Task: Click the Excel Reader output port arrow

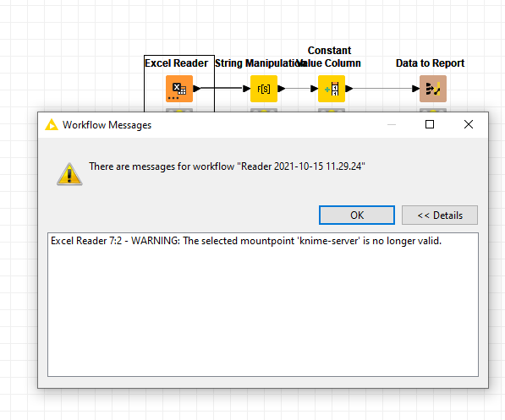Action: click(x=197, y=88)
